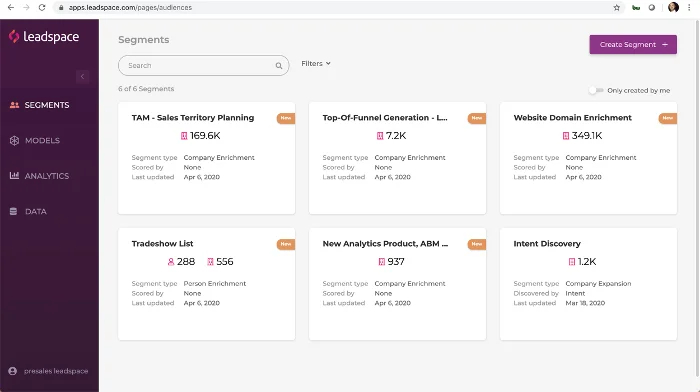Viewport: 700px width, 392px height.
Task: Click the Create Segment button
Action: [633, 45]
